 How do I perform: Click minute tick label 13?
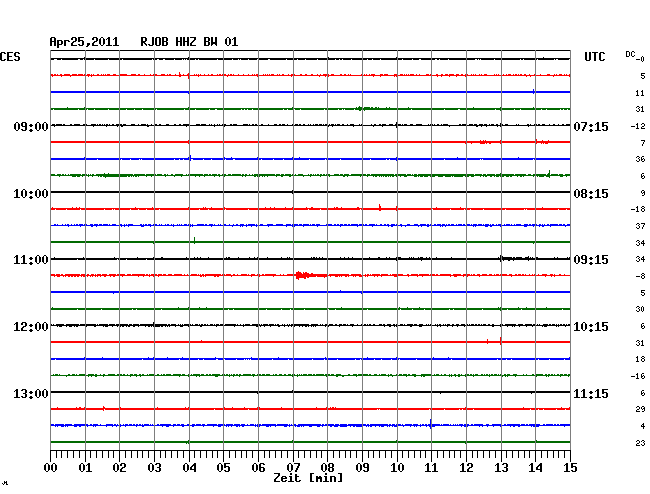(x=501, y=468)
